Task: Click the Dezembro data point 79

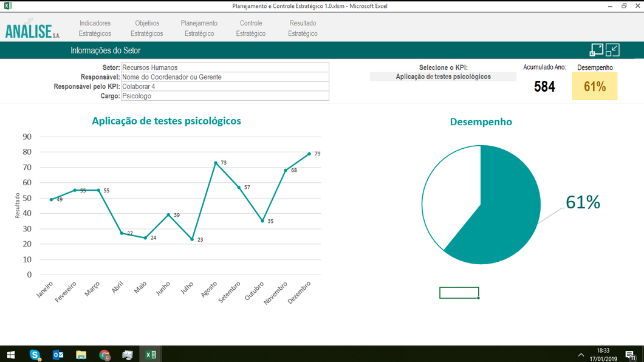Action: tap(309, 154)
